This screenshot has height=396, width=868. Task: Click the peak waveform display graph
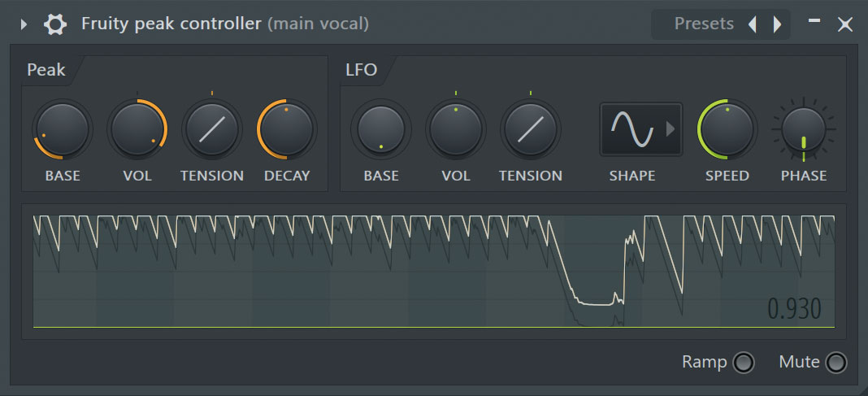(x=434, y=272)
